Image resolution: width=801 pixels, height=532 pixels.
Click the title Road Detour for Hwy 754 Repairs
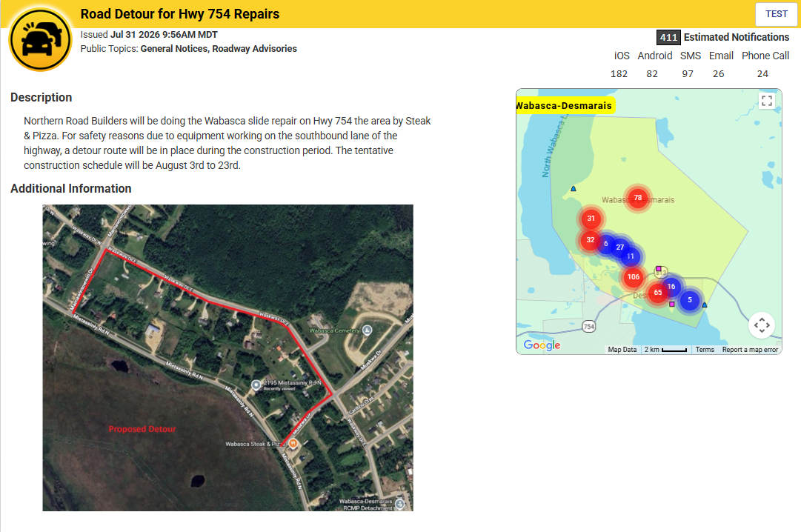180,14
